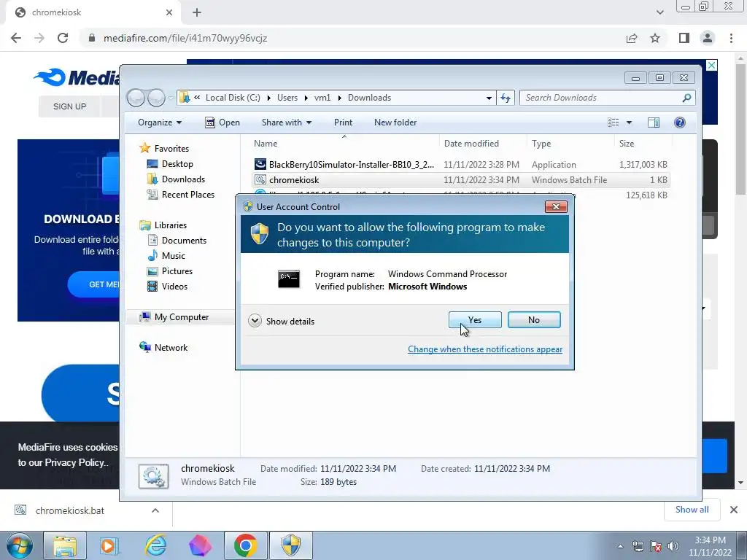
Task: Open address bar history dropdown
Action: (489, 98)
